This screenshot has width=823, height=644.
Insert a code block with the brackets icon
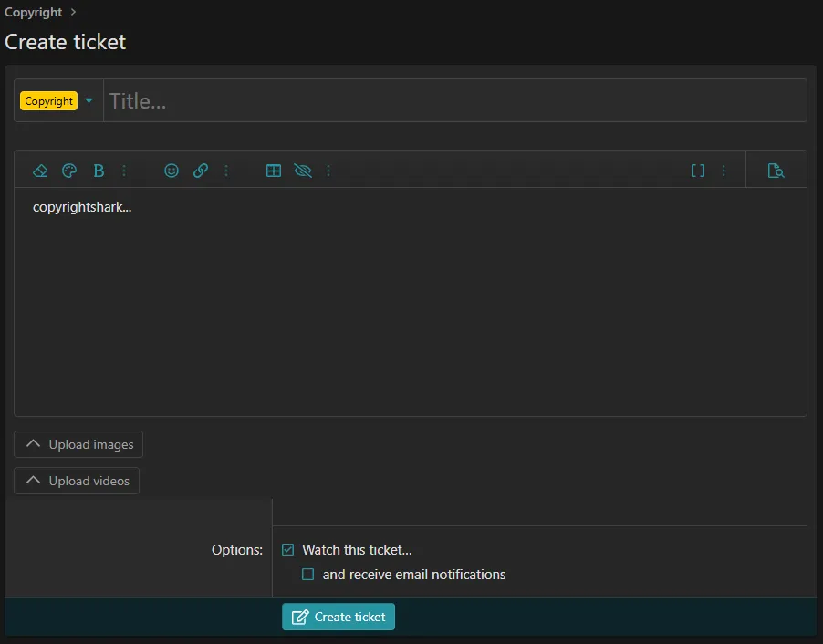(698, 171)
